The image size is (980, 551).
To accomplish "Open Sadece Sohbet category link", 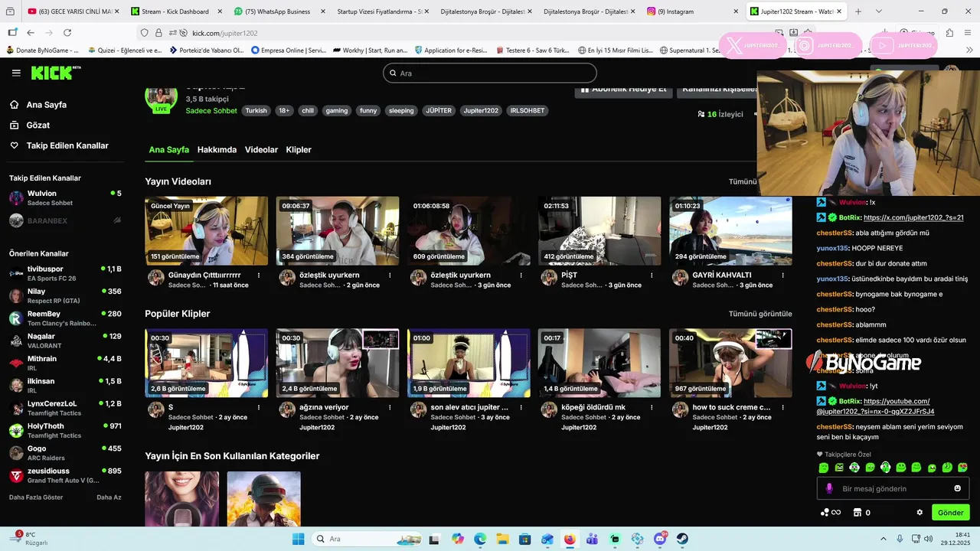I will [x=211, y=111].
